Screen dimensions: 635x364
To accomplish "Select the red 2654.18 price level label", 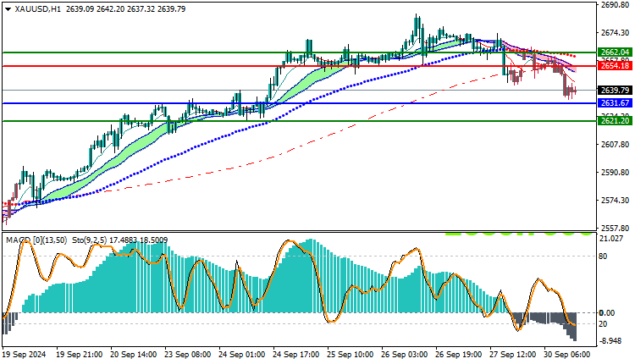I will (615, 65).
